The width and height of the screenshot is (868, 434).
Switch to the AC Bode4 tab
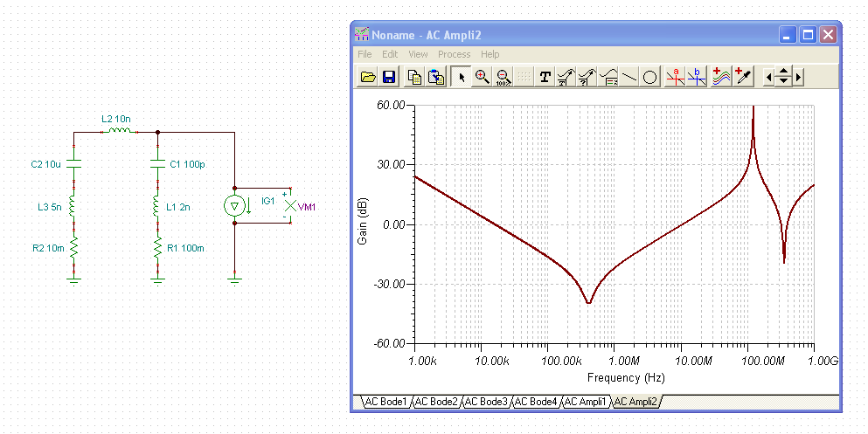[535, 402]
